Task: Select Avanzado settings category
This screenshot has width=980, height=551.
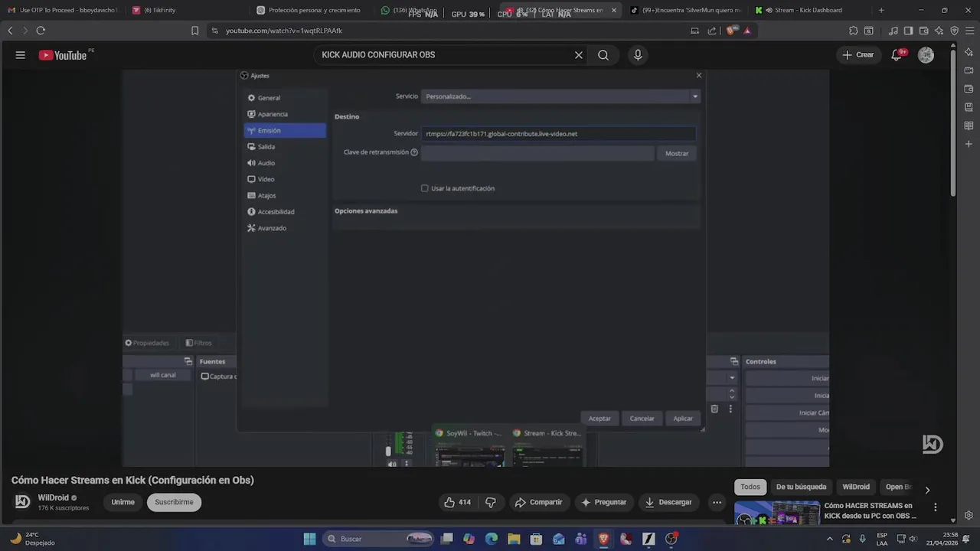Action: 285,228
